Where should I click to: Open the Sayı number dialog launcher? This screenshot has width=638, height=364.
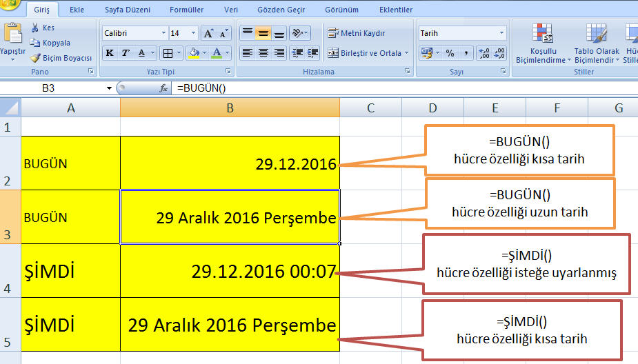coord(504,71)
